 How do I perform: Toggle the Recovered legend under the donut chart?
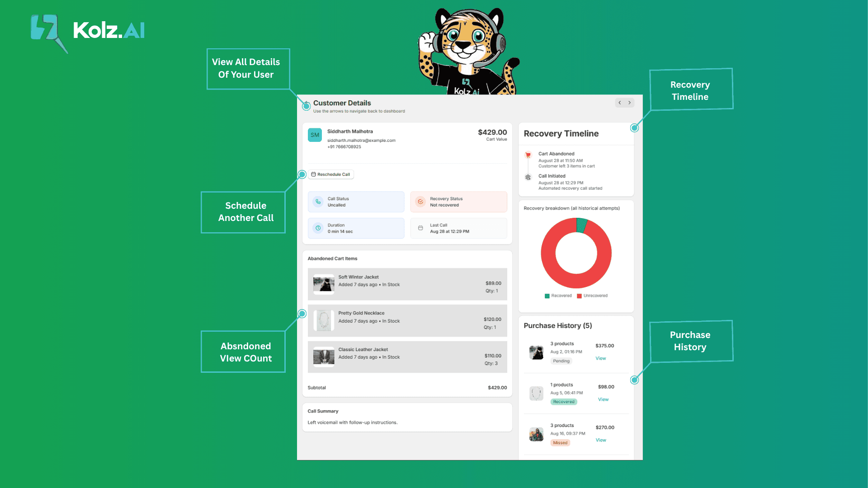pyautogui.click(x=558, y=296)
